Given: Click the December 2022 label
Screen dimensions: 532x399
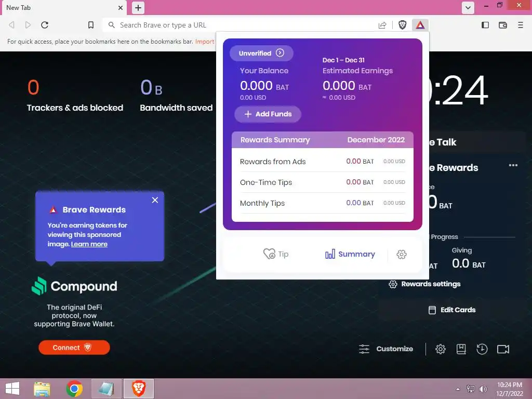Looking at the screenshot, I should point(376,140).
